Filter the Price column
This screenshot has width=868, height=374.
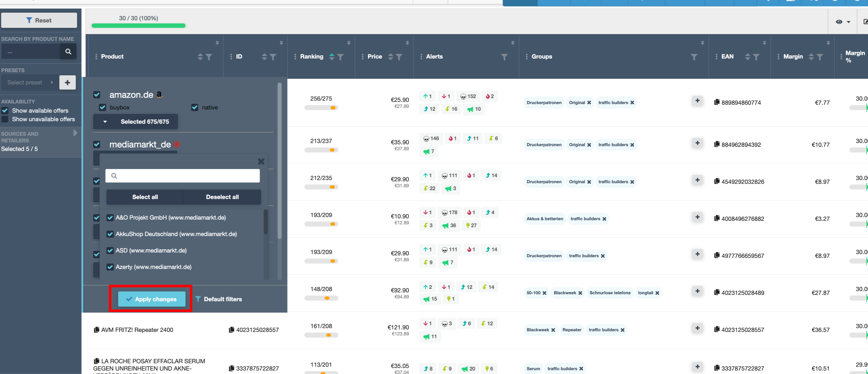click(x=399, y=57)
